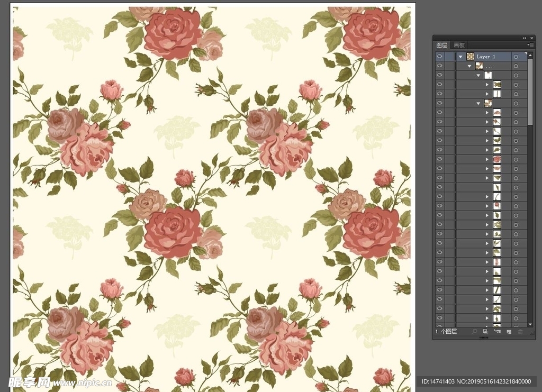This screenshot has width=542, height=392.
Task: Click the full red rose thumbnail
Action: click(497, 159)
